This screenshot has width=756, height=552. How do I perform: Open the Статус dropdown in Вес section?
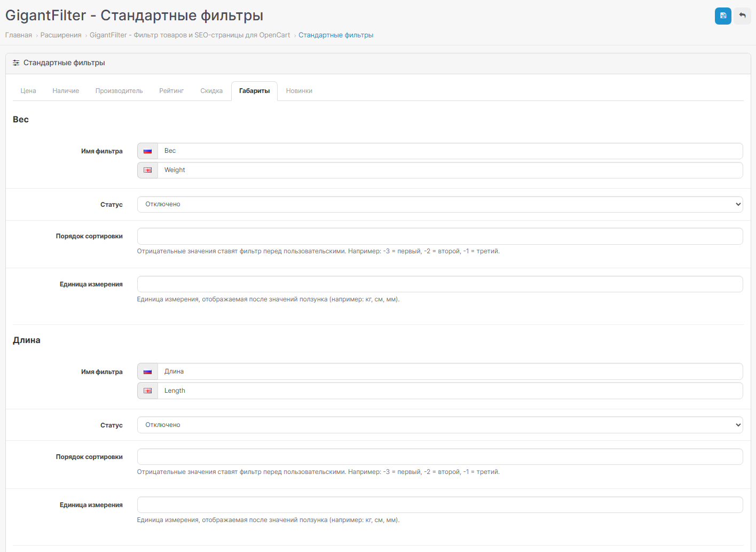pyautogui.click(x=440, y=204)
